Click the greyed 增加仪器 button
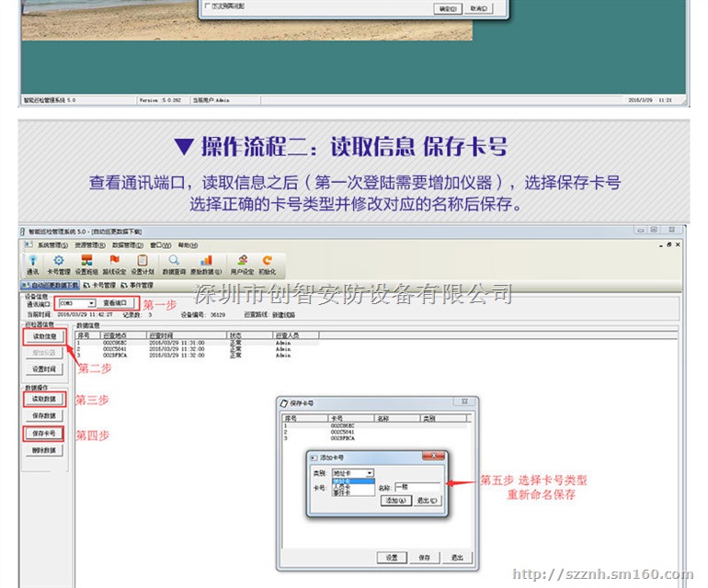This screenshot has width=708, height=588. pyautogui.click(x=44, y=353)
